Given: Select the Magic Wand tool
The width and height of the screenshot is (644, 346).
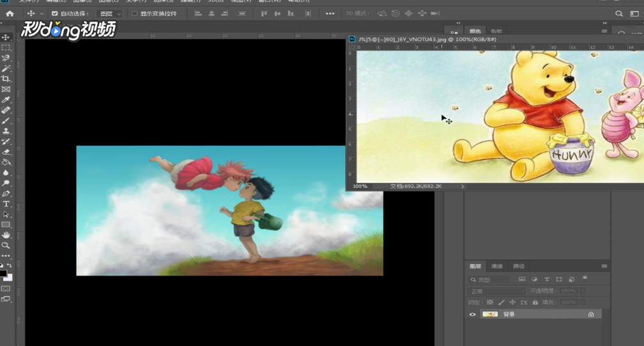Looking at the screenshot, I should [6, 68].
